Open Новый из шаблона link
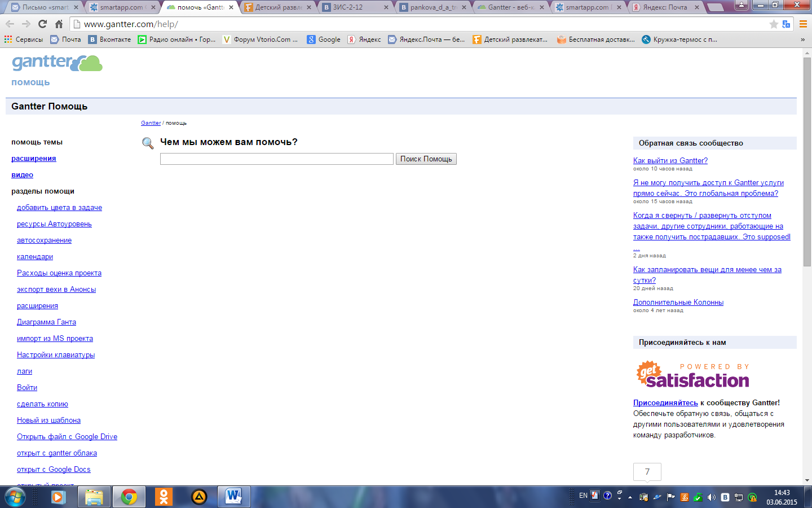 point(48,421)
